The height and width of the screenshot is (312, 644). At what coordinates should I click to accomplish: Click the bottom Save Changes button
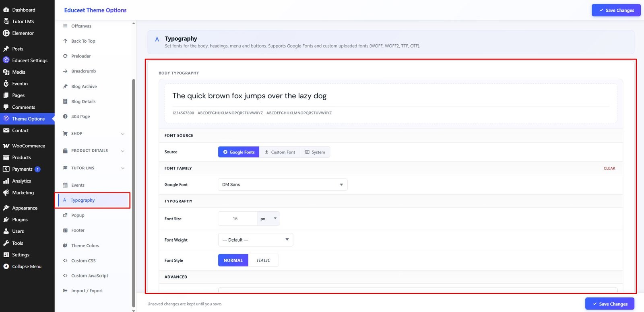tap(610, 304)
